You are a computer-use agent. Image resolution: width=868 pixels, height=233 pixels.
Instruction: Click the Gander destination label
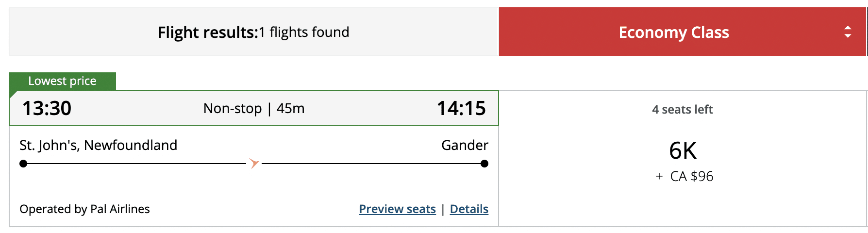pyautogui.click(x=465, y=145)
